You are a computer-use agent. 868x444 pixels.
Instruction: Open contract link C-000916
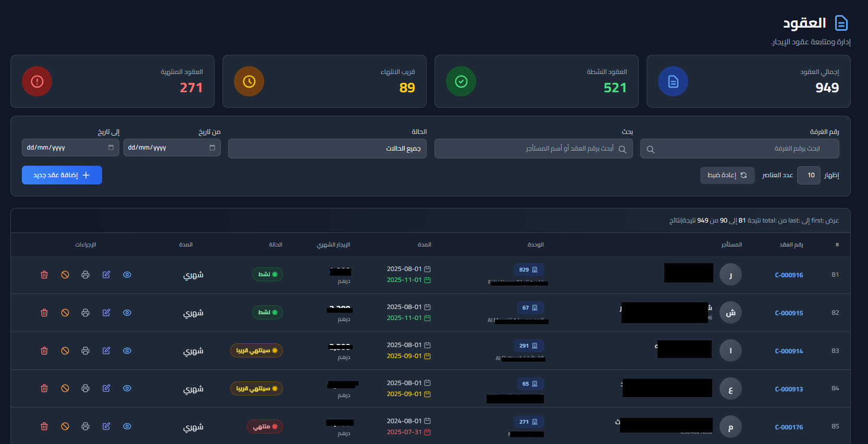tap(789, 275)
